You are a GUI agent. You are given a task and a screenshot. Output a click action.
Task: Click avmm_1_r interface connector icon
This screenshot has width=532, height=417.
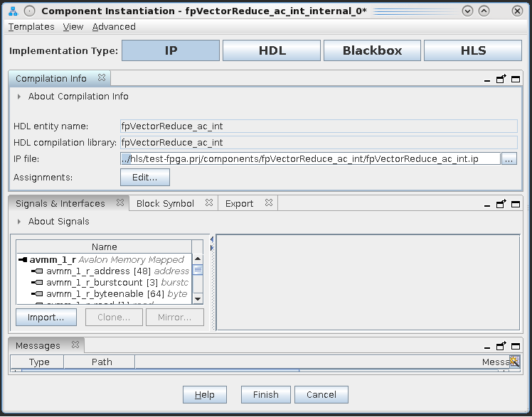tap(23, 260)
